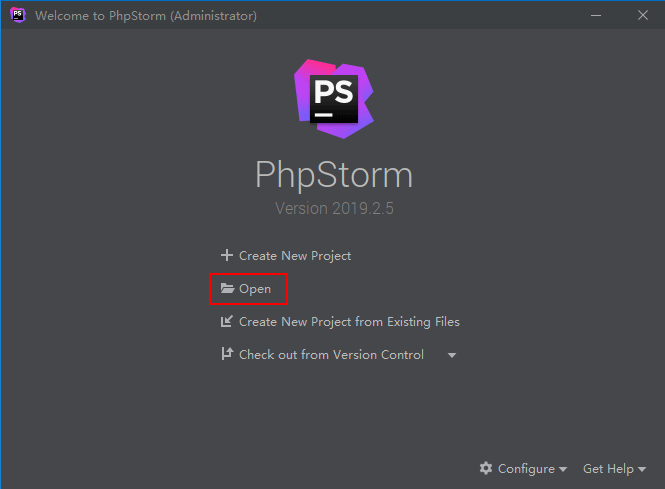665x489 pixels.
Task: Select Create New Project from Existing Files
Action: [x=349, y=322]
